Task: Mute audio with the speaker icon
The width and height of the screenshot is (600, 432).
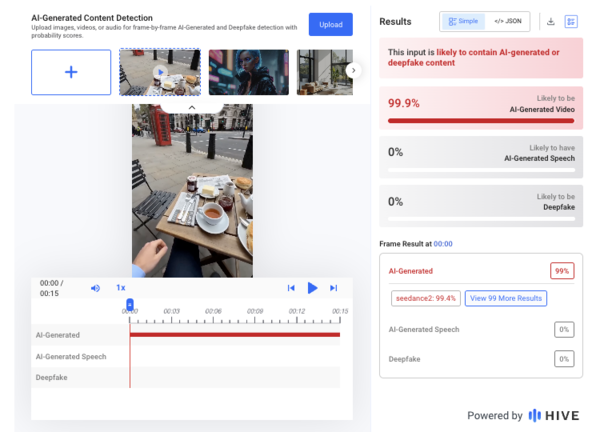Action: pyautogui.click(x=95, y=288)
